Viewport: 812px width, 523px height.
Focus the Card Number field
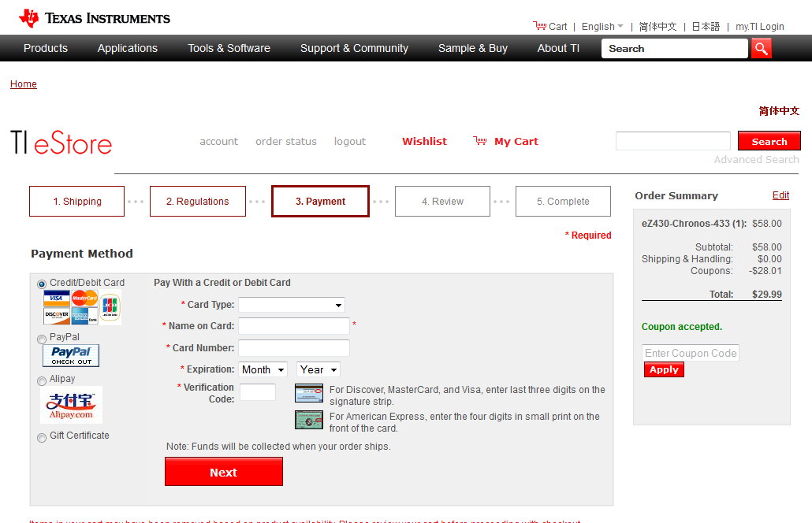(294, 347)
